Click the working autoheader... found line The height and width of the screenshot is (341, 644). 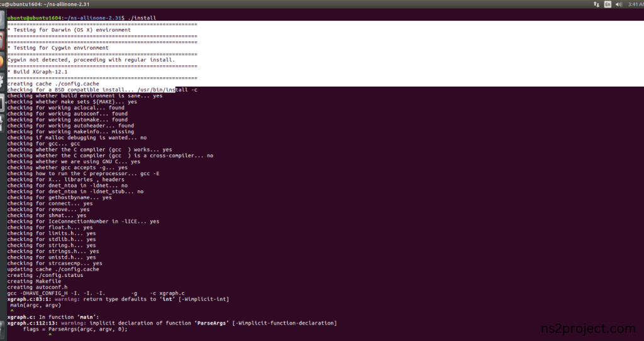[70, 126]
